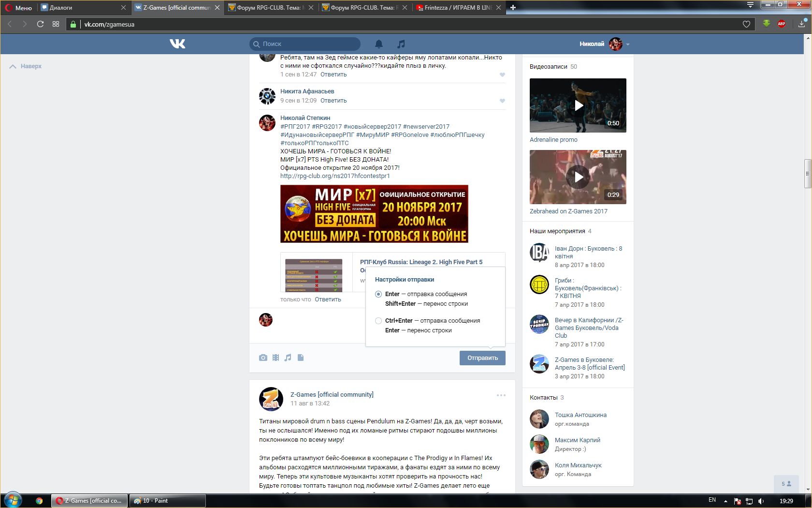
Task: Open the green download extension arrow
Action: click(x=767, y=24)
